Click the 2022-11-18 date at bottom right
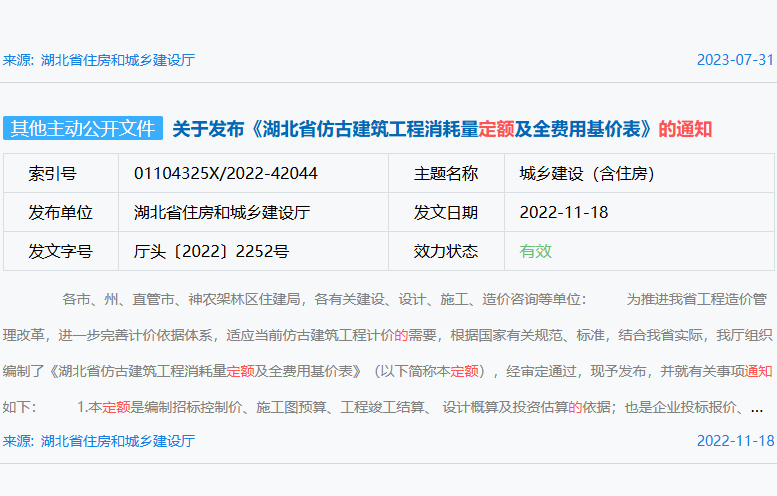 click(735, 441)
